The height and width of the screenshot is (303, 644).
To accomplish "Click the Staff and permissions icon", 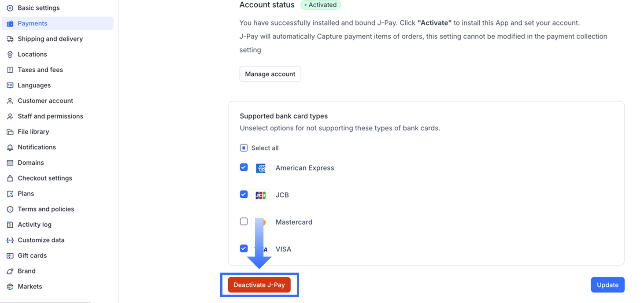I will point(10,116).
